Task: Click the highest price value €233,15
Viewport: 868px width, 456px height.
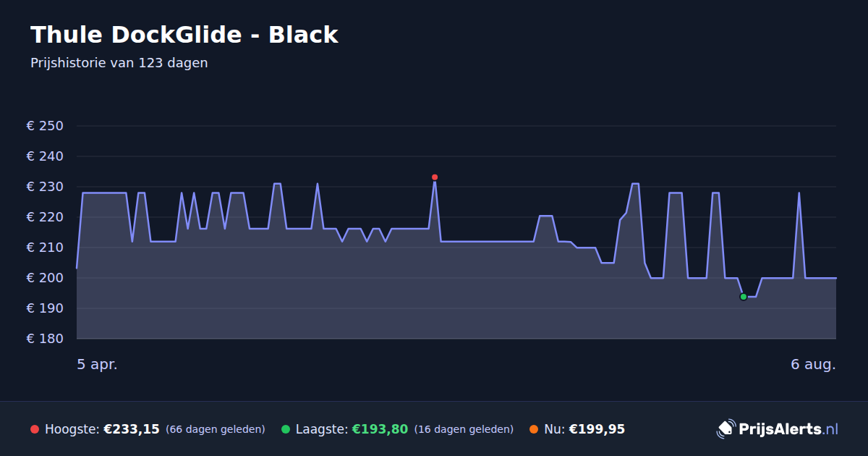Action: [132, 429]
